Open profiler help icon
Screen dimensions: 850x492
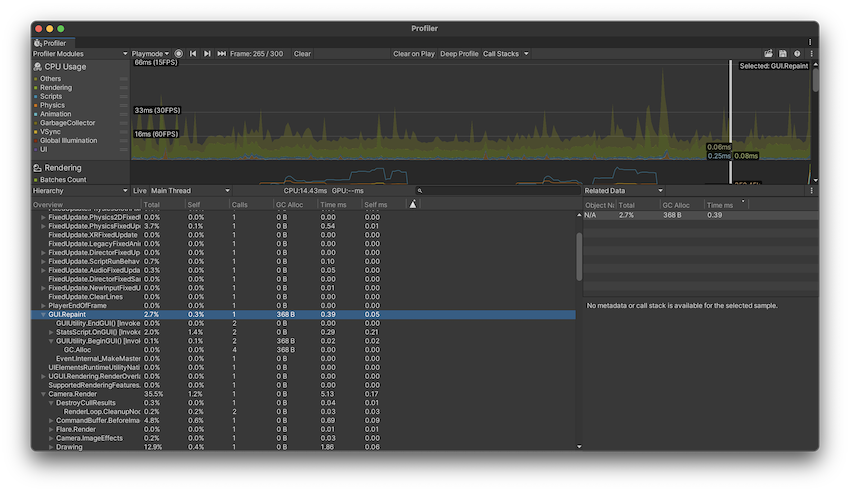point(797,54)
